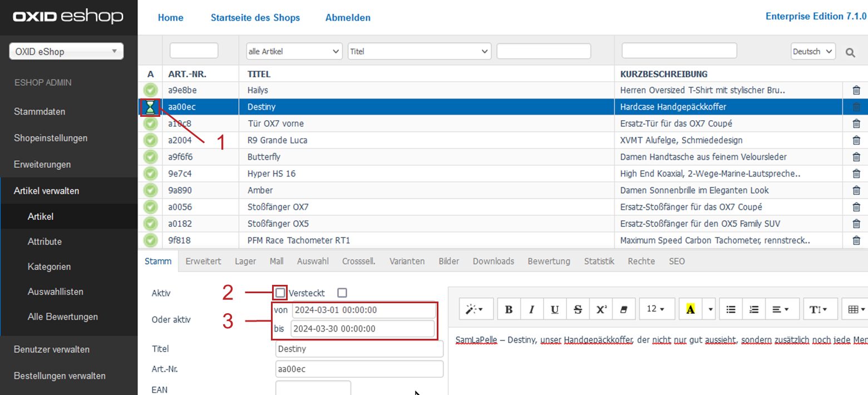Switch to the Varianten tab

tap(407, 261)
